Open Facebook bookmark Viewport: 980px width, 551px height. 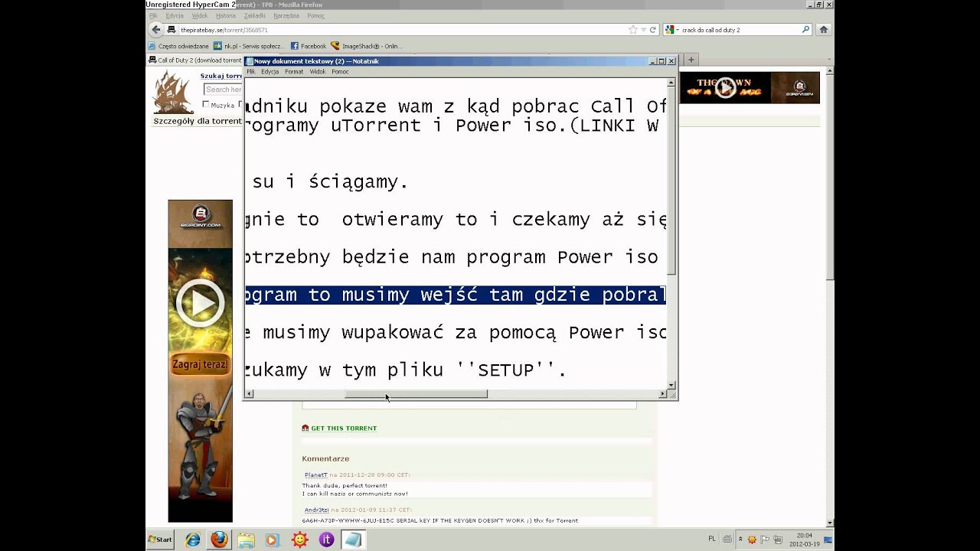(309, 46)
